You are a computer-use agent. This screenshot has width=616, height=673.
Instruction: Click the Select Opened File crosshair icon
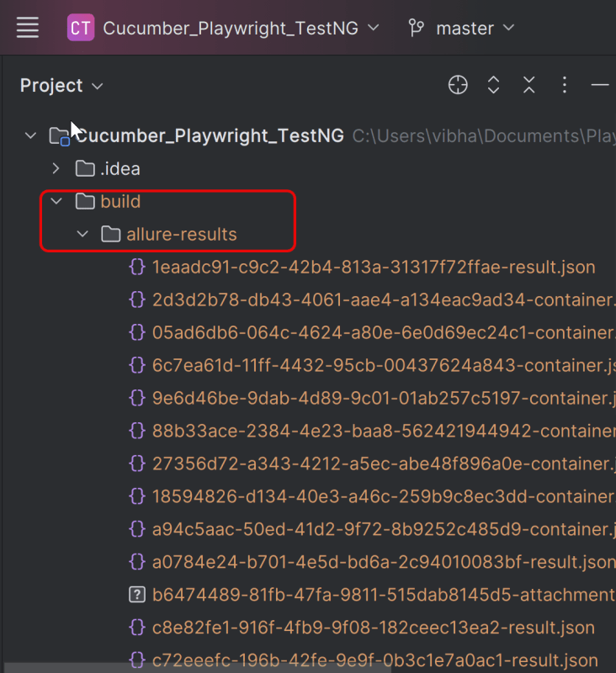(x=458, y=85)
